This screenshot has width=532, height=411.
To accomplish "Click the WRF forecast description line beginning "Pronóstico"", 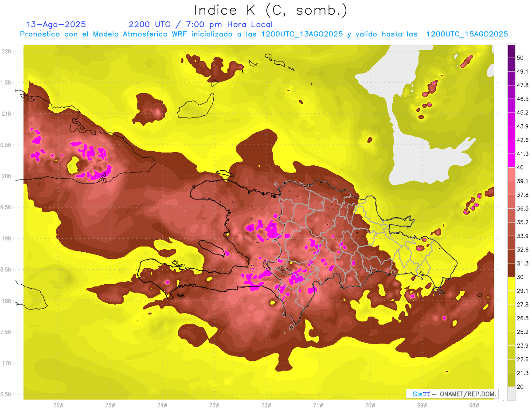I will click(264, 34).
